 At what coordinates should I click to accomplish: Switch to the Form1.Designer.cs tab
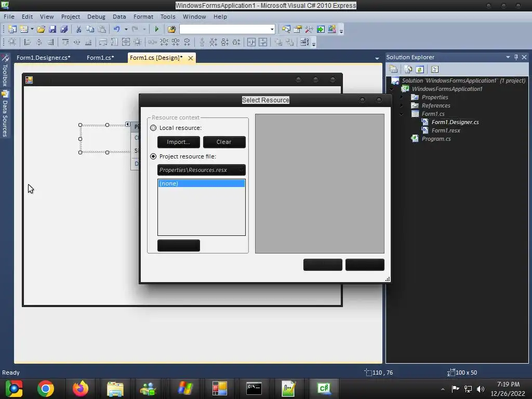pyautogui.click(x=44, y=58)
